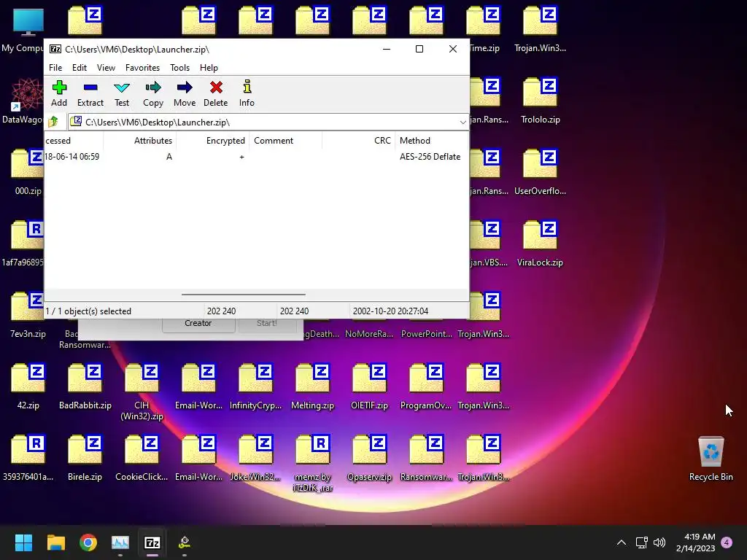Screen dimensions: 747x560
Task: Select ProgramOv... zip desktop icon
Action: click(x=426, y=387)
